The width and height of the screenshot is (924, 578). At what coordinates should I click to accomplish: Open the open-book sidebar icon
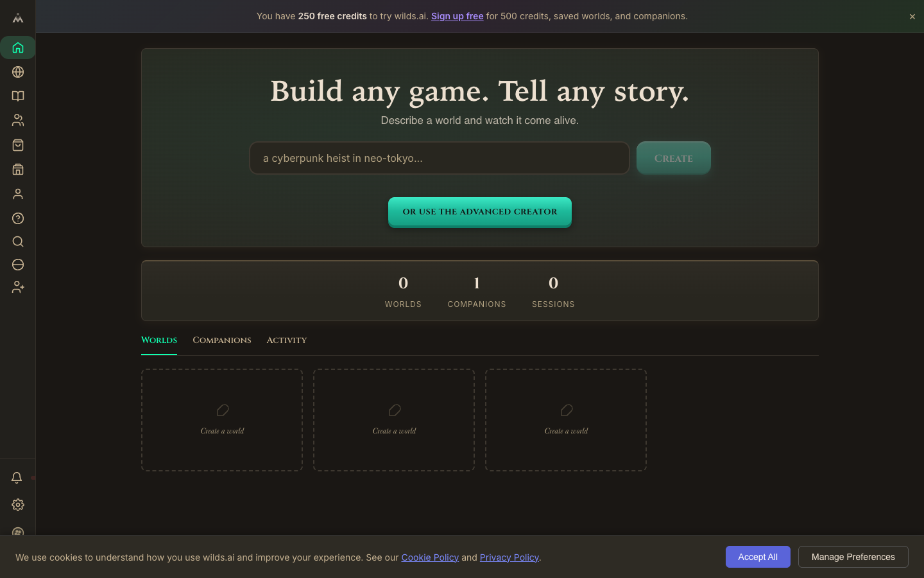(18, 96)
